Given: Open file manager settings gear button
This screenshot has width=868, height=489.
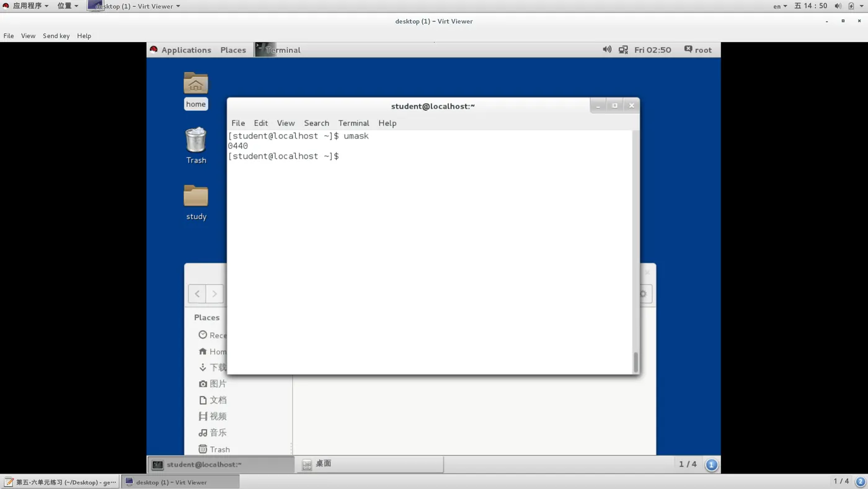Looking at the screenshot, I should (644, 294).
